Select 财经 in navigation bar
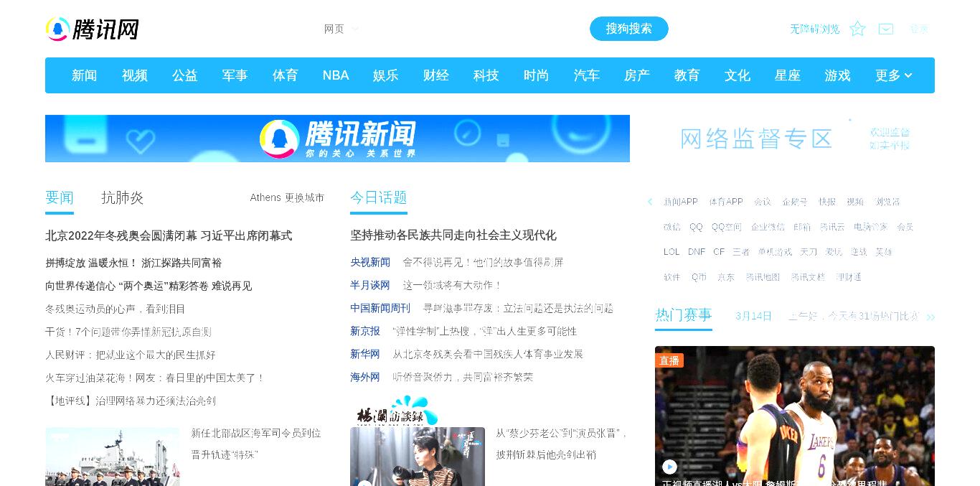This screenshot has height=486, width=980. pos(436,75)
